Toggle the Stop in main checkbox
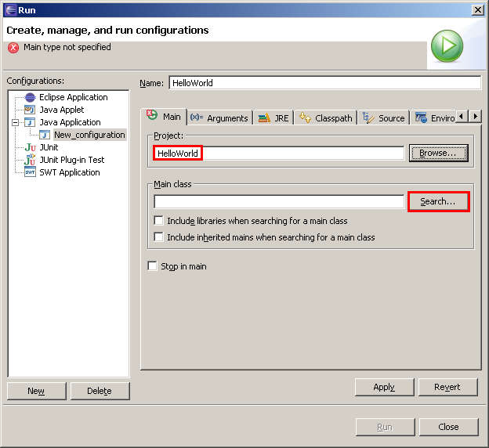Viewport: 489px width, 448px height. click(x=153, y=266)
